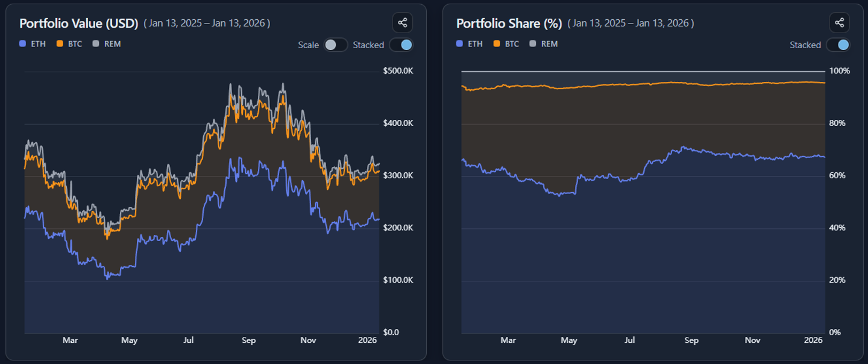Click the share icon on Portfolio Value chart

coord(402,23)
